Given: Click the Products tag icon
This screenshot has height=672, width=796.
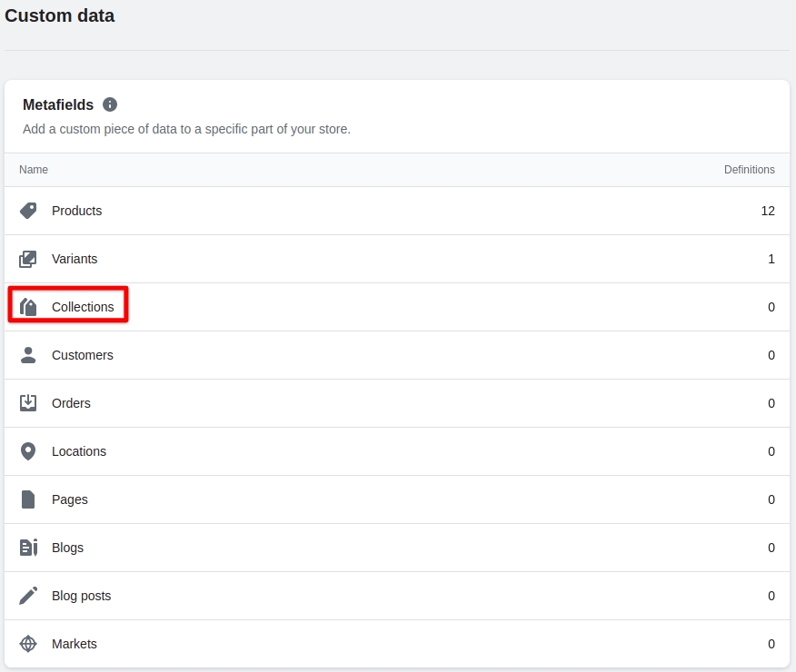Looking at the screenshot, I should coord(28,211).
